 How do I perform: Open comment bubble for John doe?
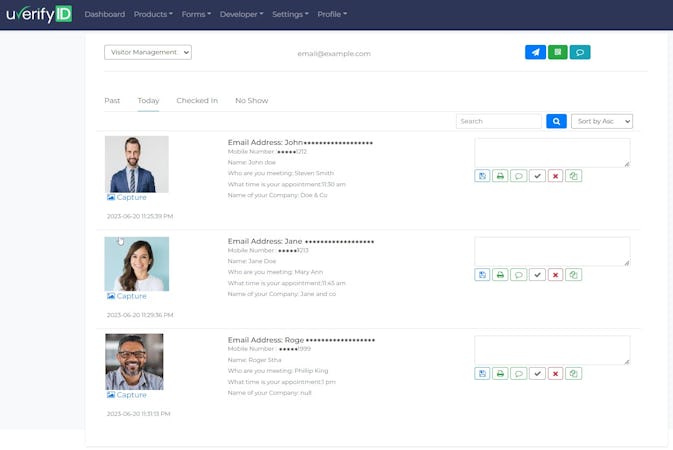(x=518, y=176)
